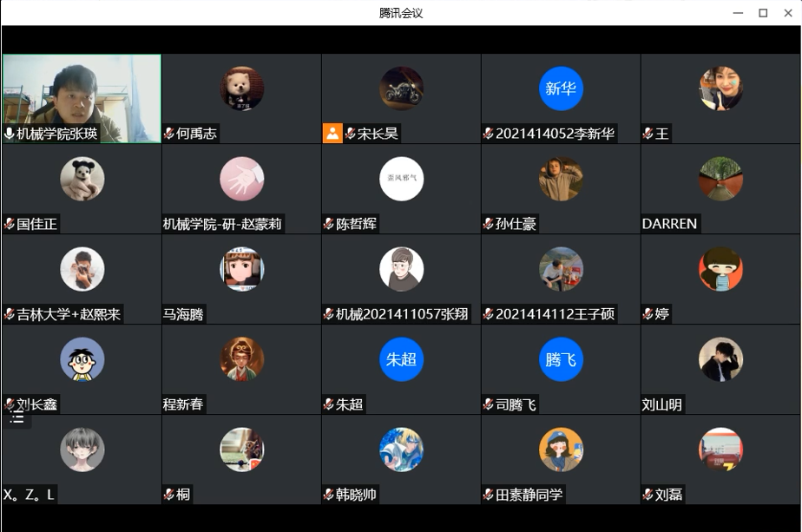Viewport: 802px width, 532px height.
Task: Click the active microphone icon of 机械学院张瑛
Action: [x=10, y=134]
